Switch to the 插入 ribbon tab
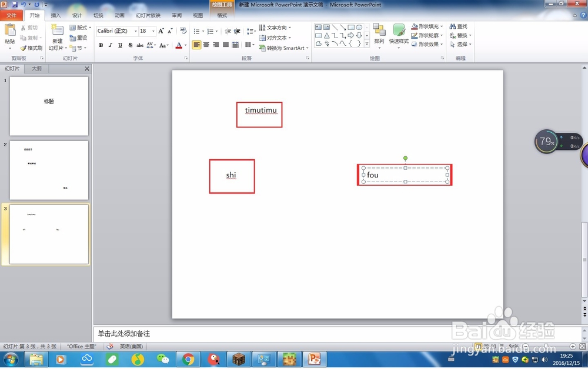 click(55, 15)
